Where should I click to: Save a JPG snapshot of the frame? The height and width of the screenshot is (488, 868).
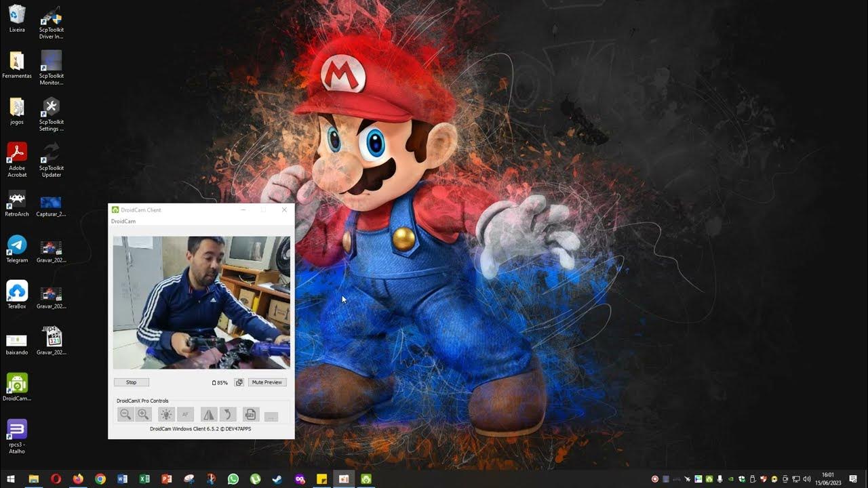250,414
